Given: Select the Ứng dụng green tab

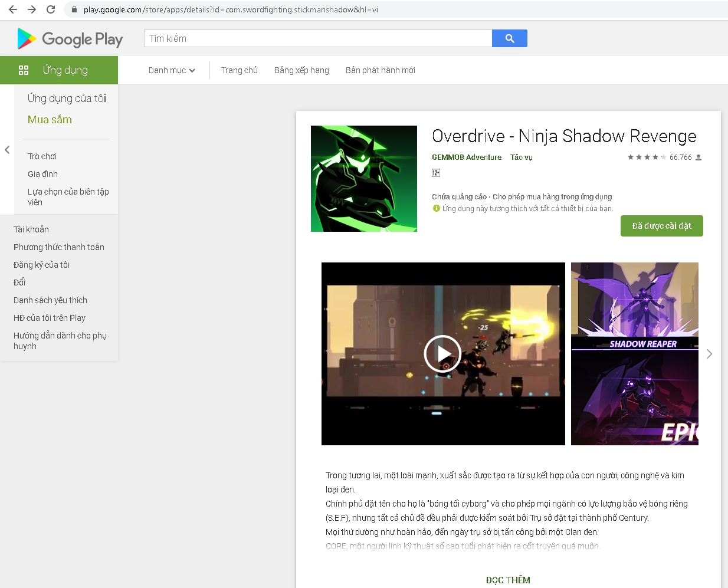Looking at the screenshot, I should coord(59,70).
